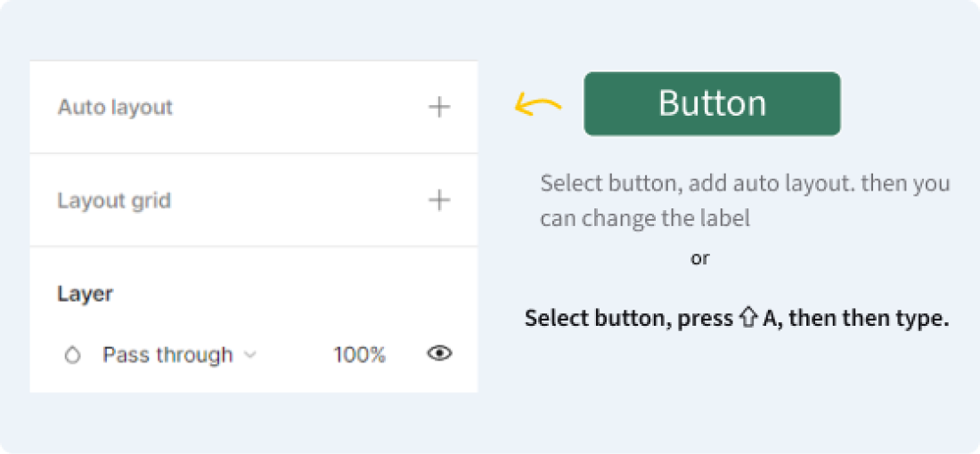Toggle layer visibility with eye icon
This screenshot has width=980, height=454.
click(x=439, y=354)
